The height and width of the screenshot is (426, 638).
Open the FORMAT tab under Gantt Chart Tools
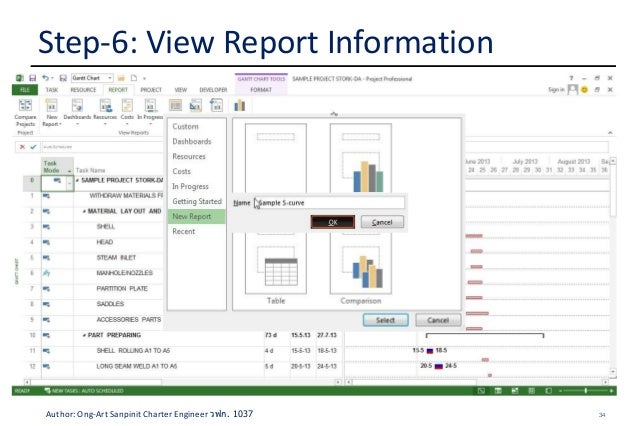tap(261, 90)
